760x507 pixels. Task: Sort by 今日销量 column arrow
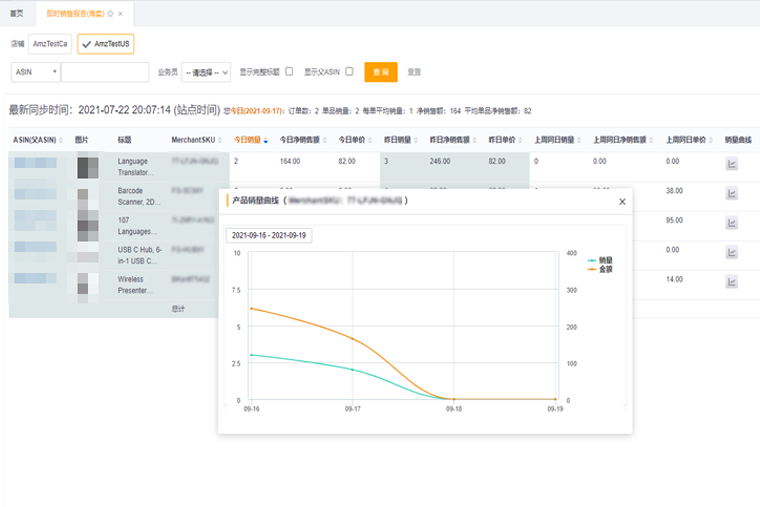tap(265, 140)
